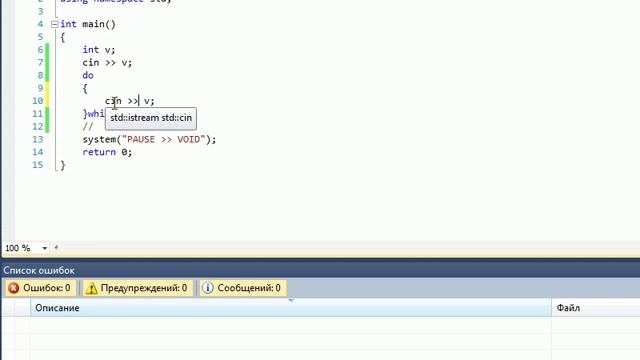Toggle the Ошибок: 0 errors filter
This screenshot has height=360, width=640.
click(x=40, y=288)
